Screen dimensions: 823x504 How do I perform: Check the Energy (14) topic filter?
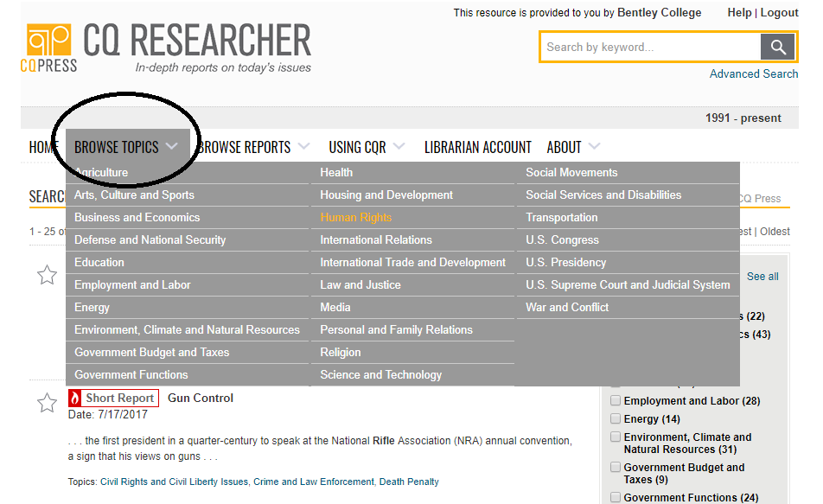(x=616, y=418)
